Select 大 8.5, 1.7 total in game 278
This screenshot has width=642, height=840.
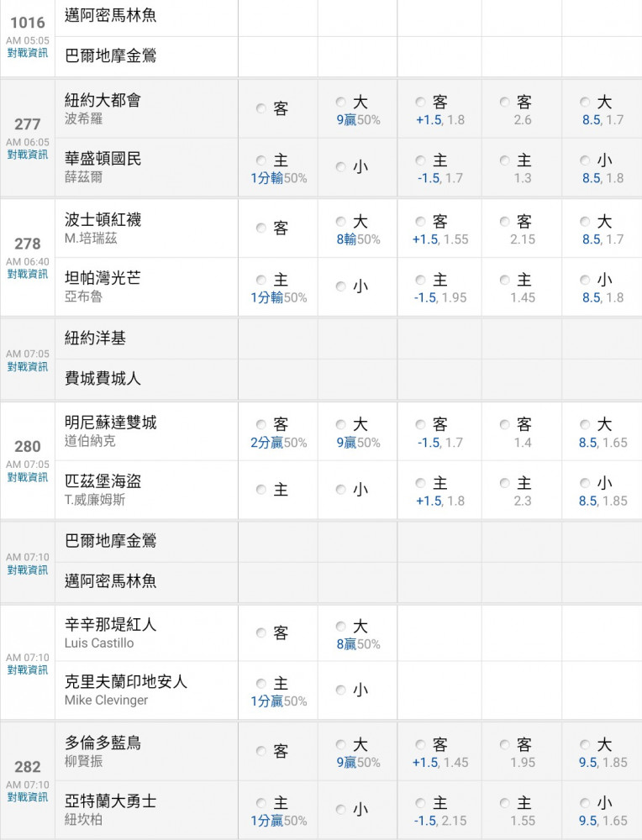click(x=585, y=221)
